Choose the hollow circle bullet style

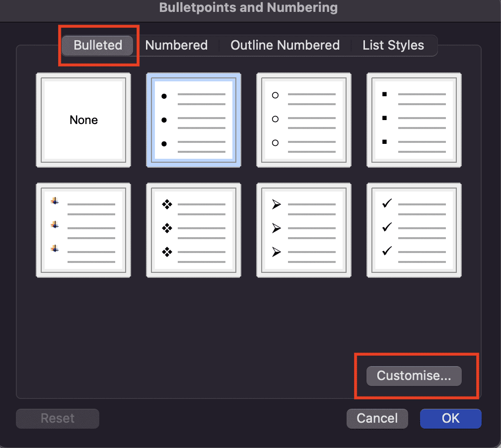(303, 120)
